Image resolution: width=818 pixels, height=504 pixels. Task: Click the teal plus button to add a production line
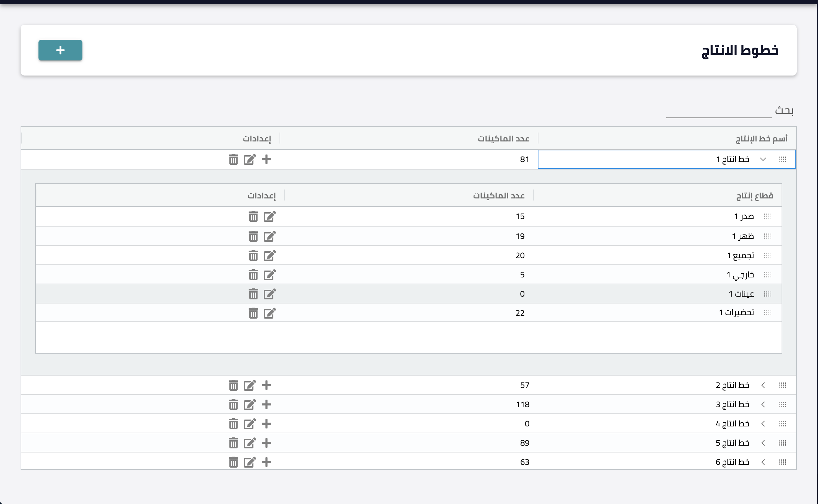(x=60, y=50)
